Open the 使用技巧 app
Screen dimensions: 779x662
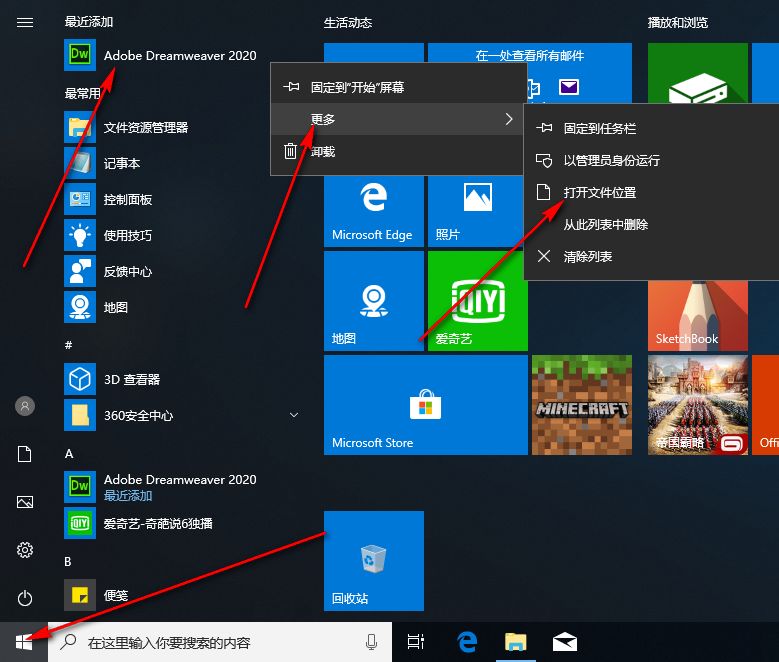coord(182,236)
